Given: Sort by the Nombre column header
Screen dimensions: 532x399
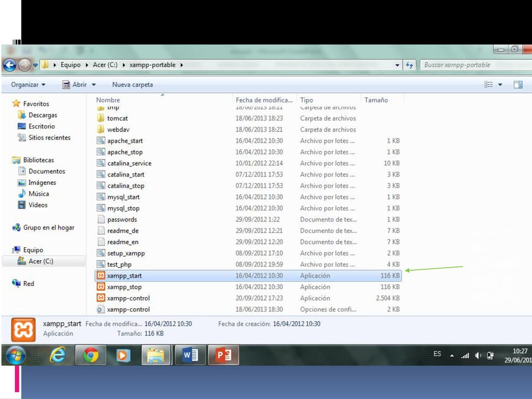Looking at the screenshot, I should tap(108, 100).
